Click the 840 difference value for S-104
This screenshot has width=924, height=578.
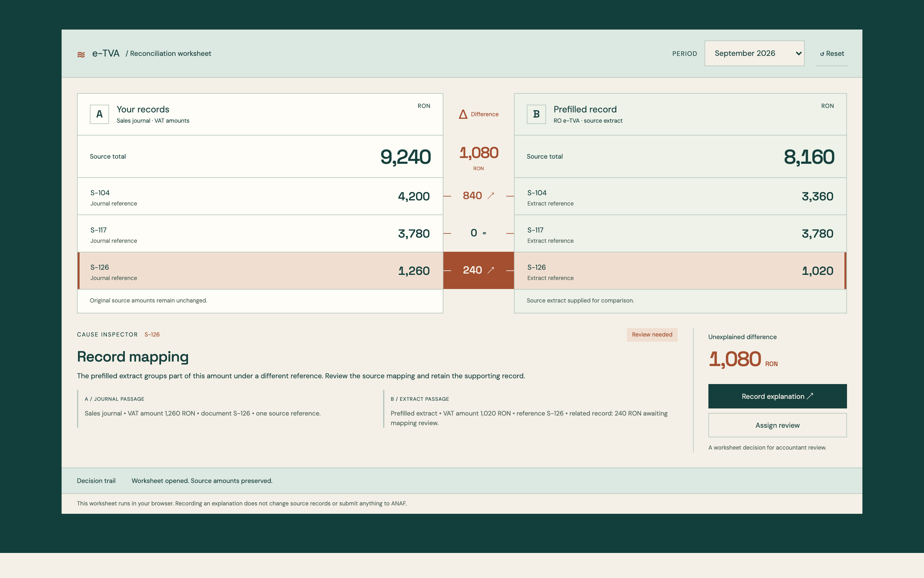(x=472, y=196)
